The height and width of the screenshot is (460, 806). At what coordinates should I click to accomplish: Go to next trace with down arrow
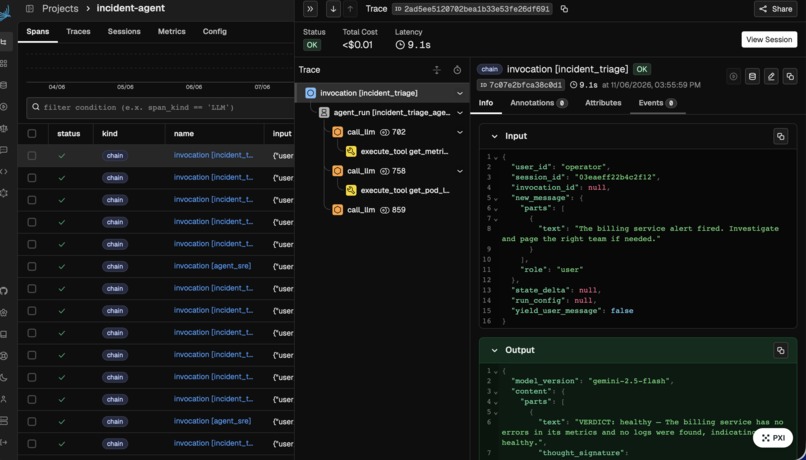[x=333, y=9]
